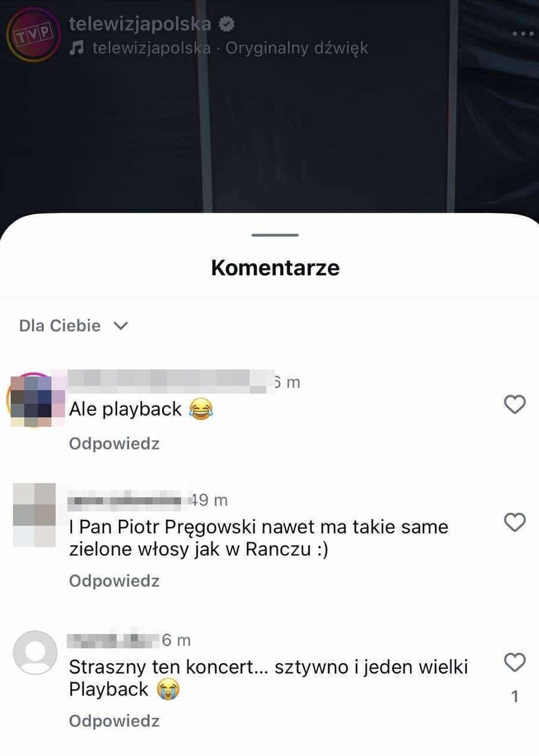Like the 'Ale playback' comment
The image size is (539, 756).
click(x=514, y=404)
